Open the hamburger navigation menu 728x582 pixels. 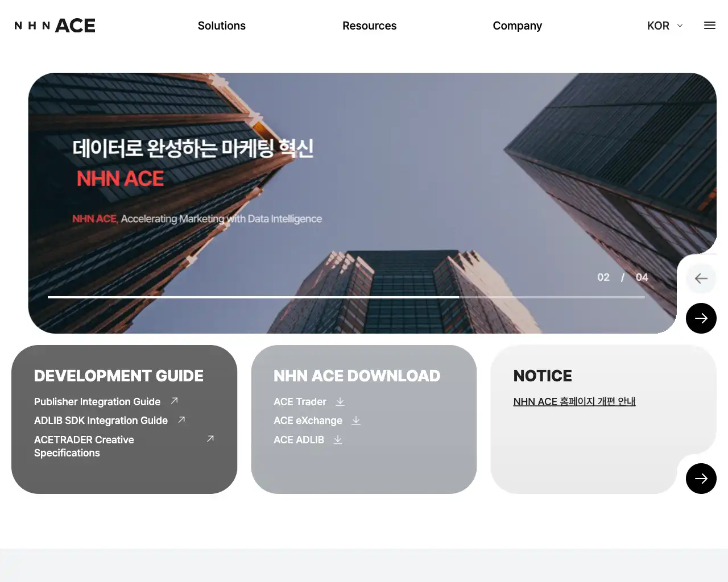pos(709,25)
